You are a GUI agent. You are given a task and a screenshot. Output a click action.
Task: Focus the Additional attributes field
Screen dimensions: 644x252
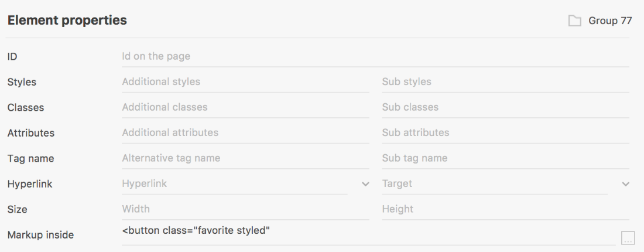point(245,133)
